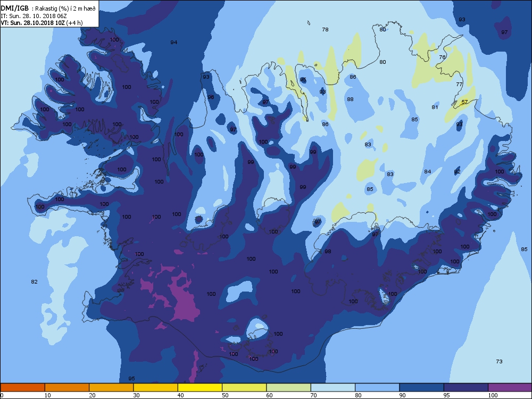Click the humidity value 88 on the map
Screen dimensions: 532x399
point(350,99)
